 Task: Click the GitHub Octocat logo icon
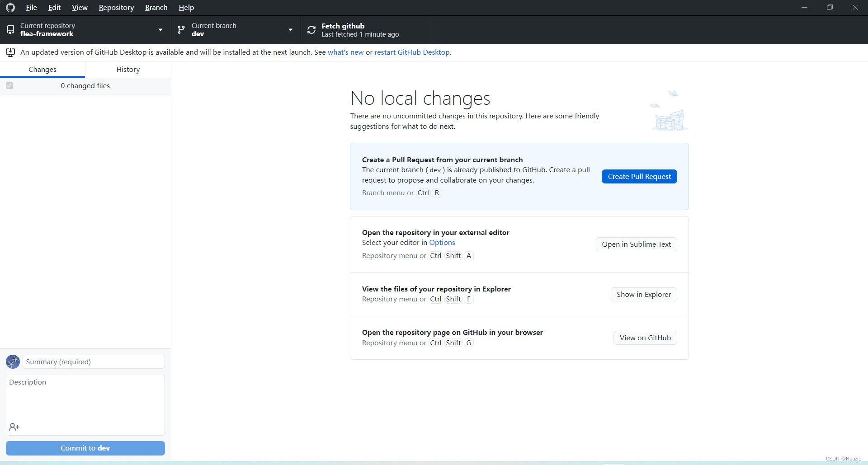[10, 8]
